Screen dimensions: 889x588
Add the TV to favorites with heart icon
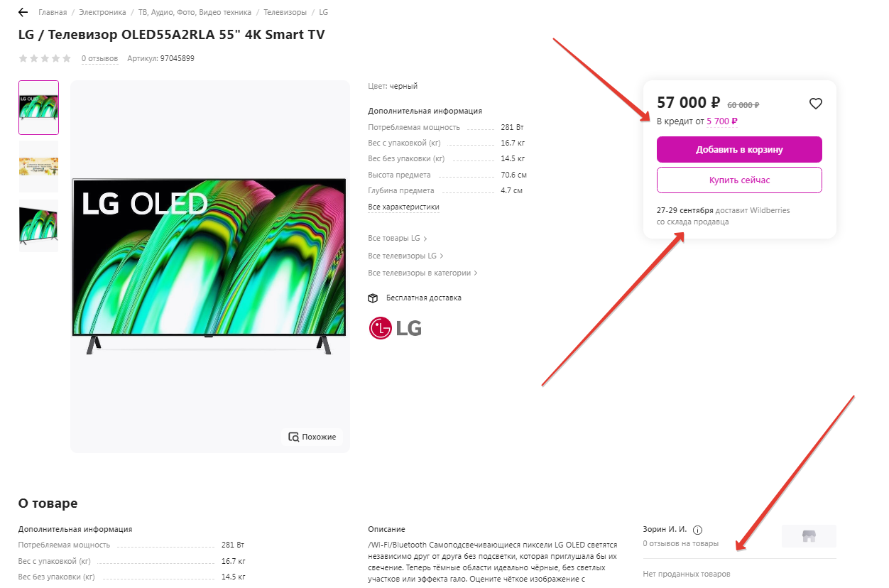pyautogui.click(x=816, y=104)
